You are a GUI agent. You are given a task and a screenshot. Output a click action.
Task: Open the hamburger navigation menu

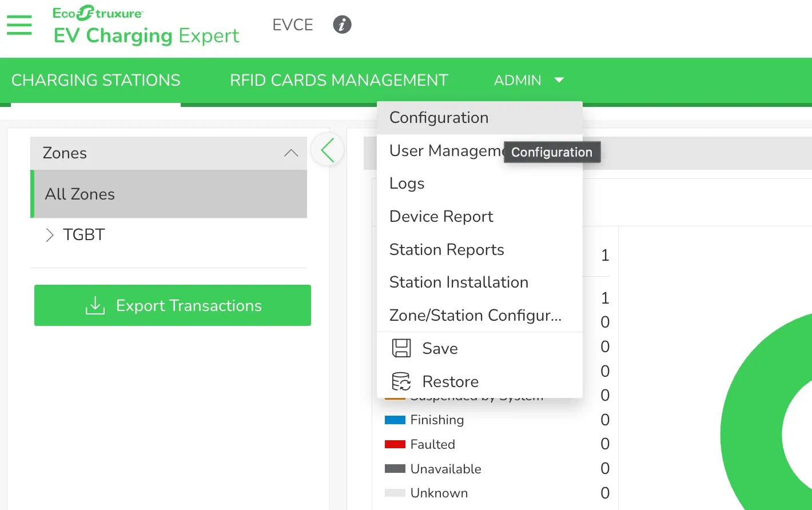19,25
